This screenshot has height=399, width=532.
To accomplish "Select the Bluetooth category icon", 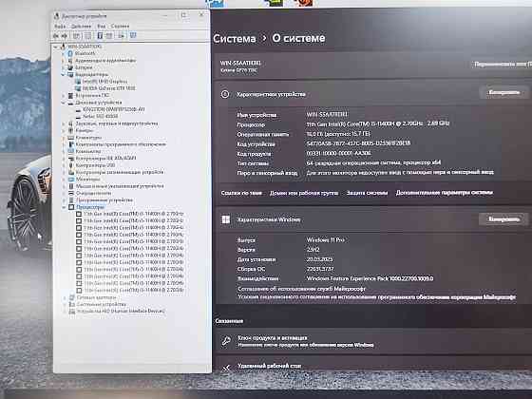I will coord(70,53).
